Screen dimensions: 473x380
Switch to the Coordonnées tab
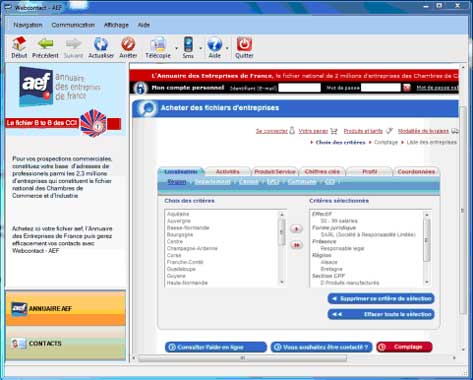[x=416, y=171]
